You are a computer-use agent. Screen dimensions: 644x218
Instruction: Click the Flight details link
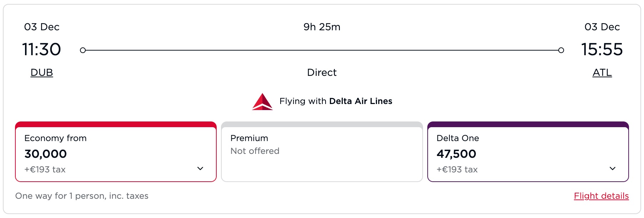tap(601, 196)
